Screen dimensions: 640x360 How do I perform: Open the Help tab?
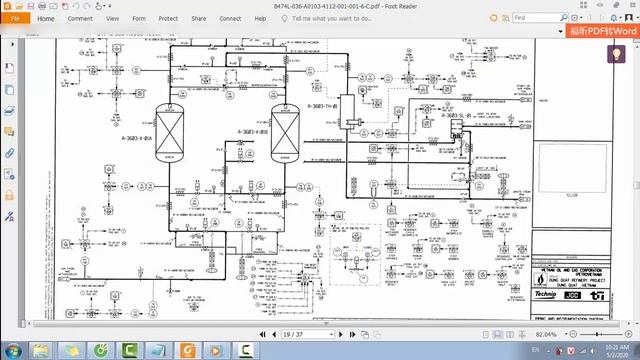[260, 18]
